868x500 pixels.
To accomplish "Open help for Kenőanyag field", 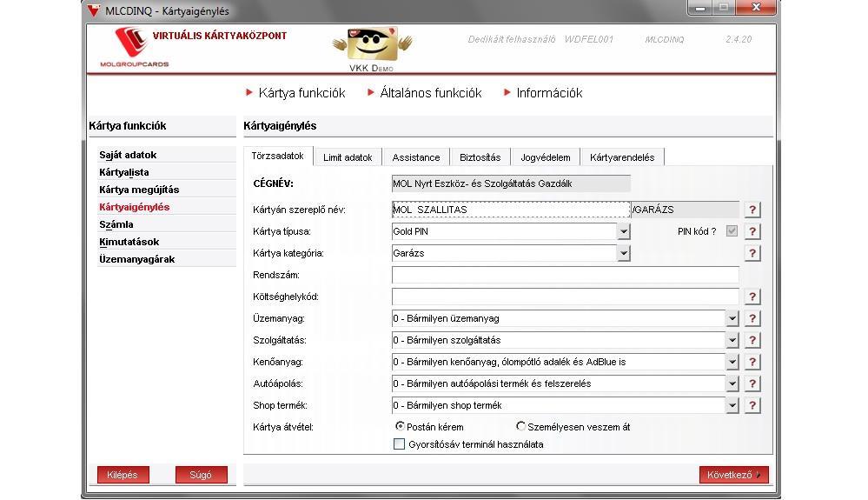I will [752, 362].
